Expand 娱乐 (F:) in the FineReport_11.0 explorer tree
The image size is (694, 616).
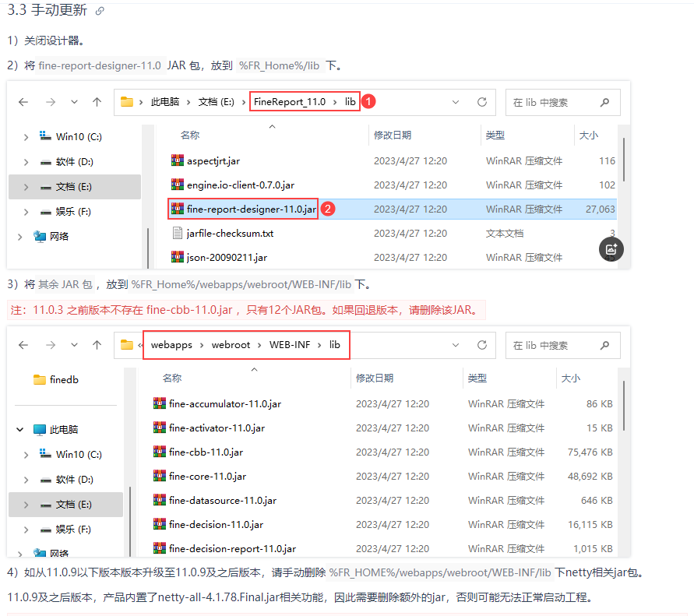pos(26,212)
